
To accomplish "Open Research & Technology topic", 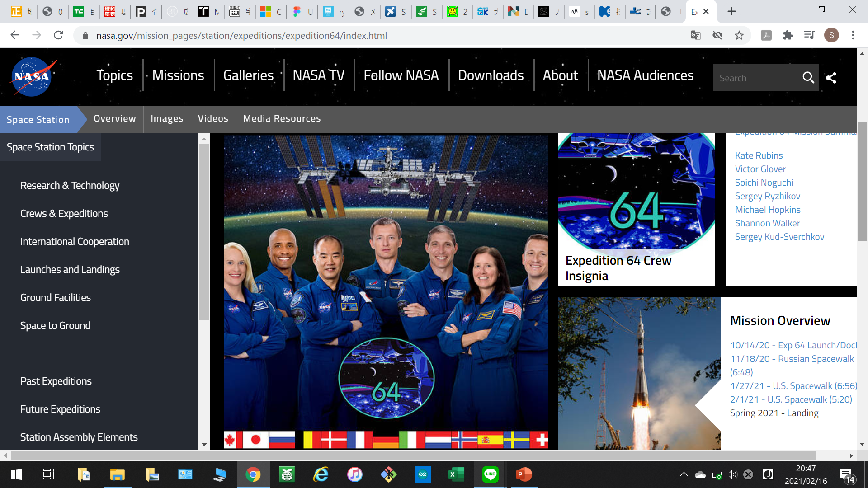I will [70, 185].
